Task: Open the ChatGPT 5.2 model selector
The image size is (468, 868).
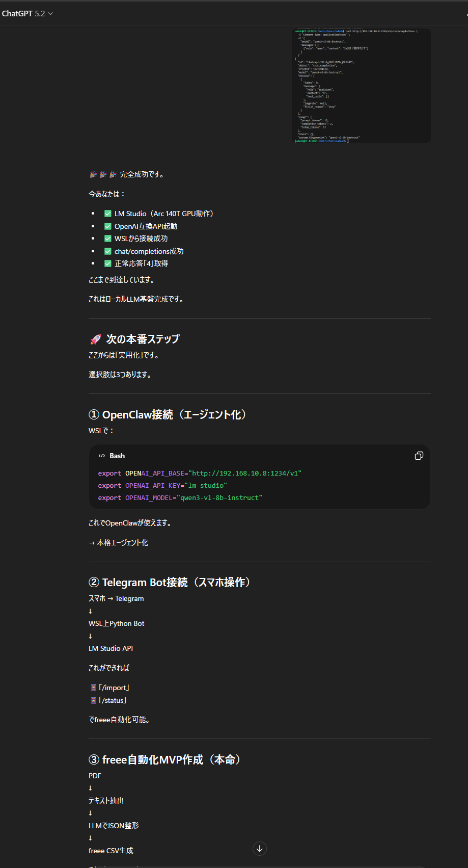Action: click(26, 14)
